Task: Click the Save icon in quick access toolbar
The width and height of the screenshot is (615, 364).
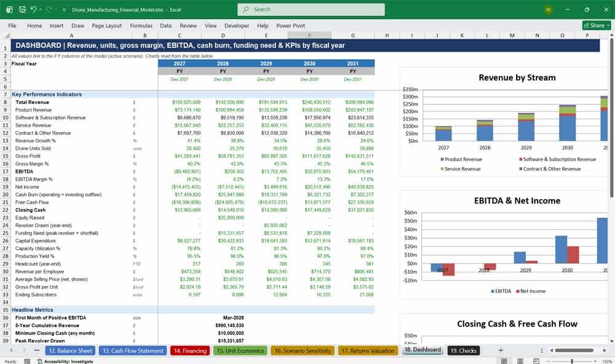Action: 22,9
